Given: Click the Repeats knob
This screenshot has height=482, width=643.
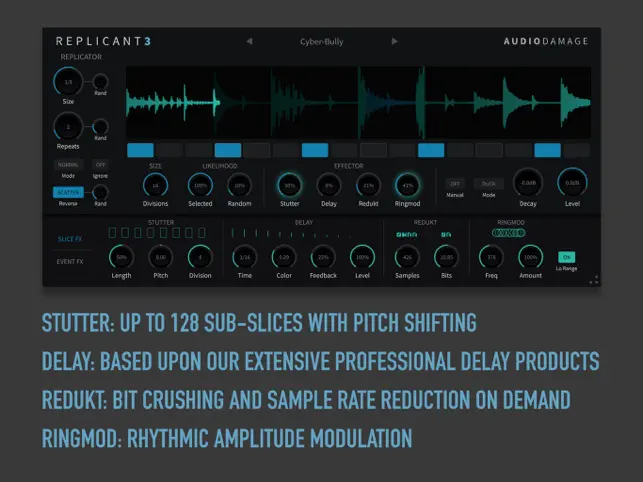Looking at the screenshot, I should click(x=68, y=127).
